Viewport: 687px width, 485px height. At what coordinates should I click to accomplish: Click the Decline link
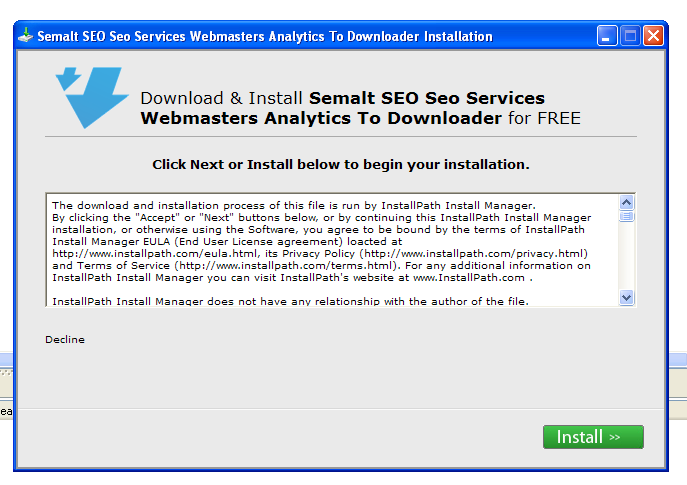point(65,340)
